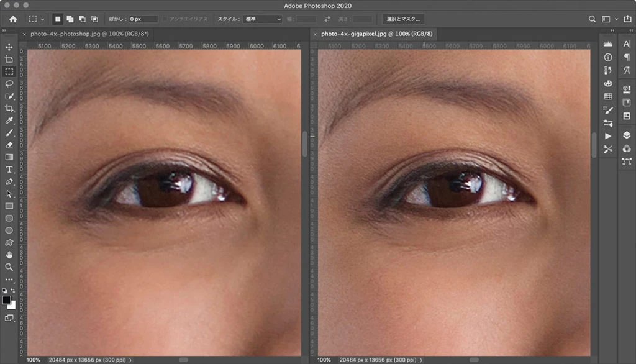
Task: Select the Lasso tool
Action: click(x=9, y=84)
